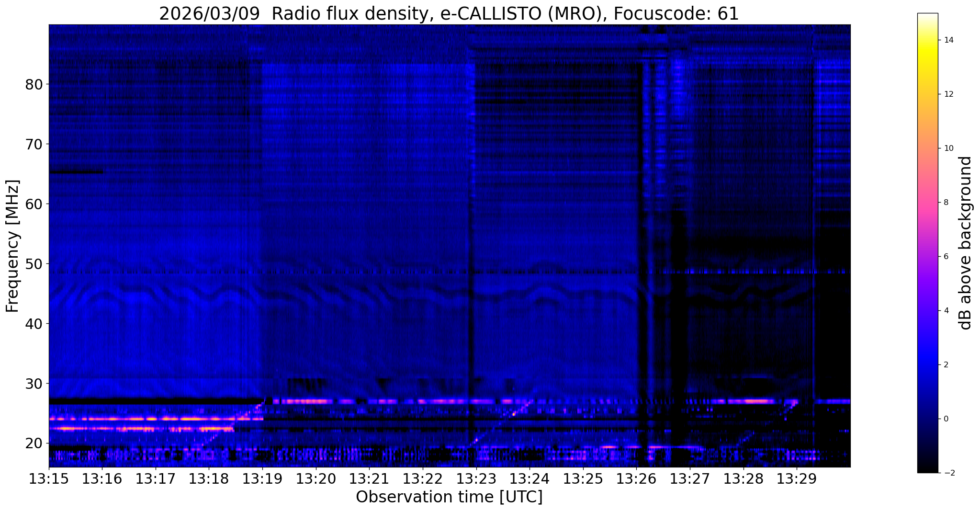Click the colorbar tick label 2
The width and height of the screenshot is (980, 511).
tap(946, 364)
